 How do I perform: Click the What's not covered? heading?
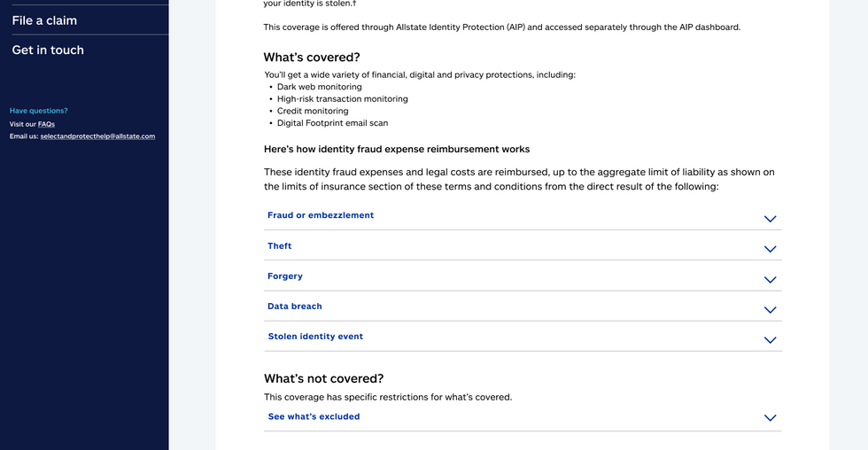(x=323, y=378)
